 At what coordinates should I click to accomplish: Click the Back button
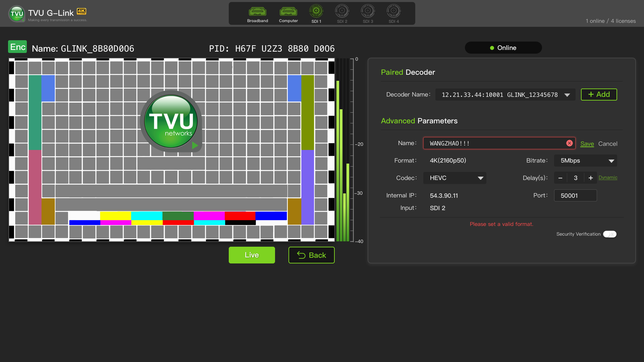311,255
